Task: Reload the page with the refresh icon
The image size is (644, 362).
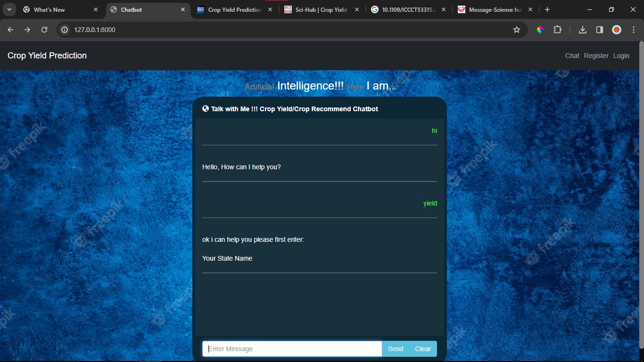Action: click(44, 29)
